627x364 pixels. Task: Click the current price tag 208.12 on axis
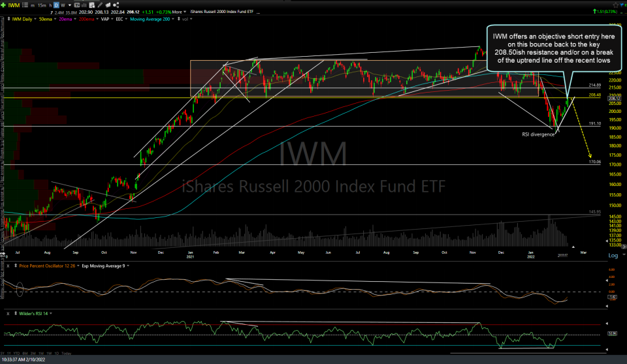click(x=614, y=99)
